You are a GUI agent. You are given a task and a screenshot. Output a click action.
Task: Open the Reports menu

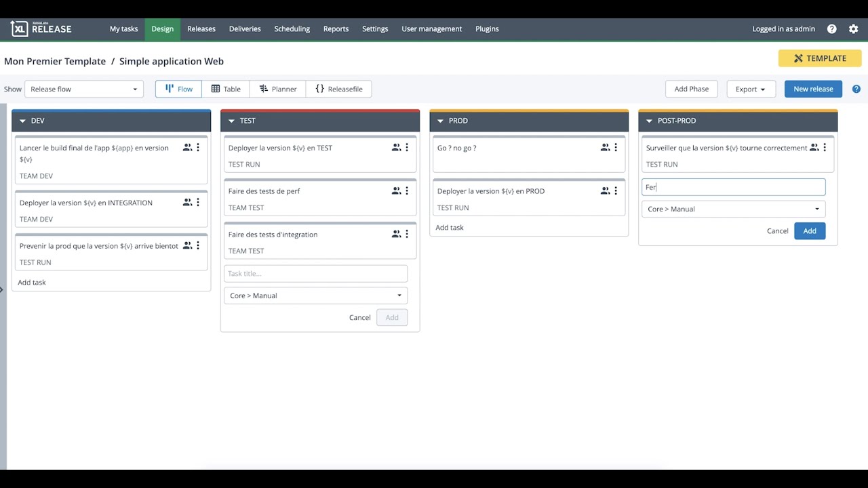pyautogui.click(x=336, y=29)
